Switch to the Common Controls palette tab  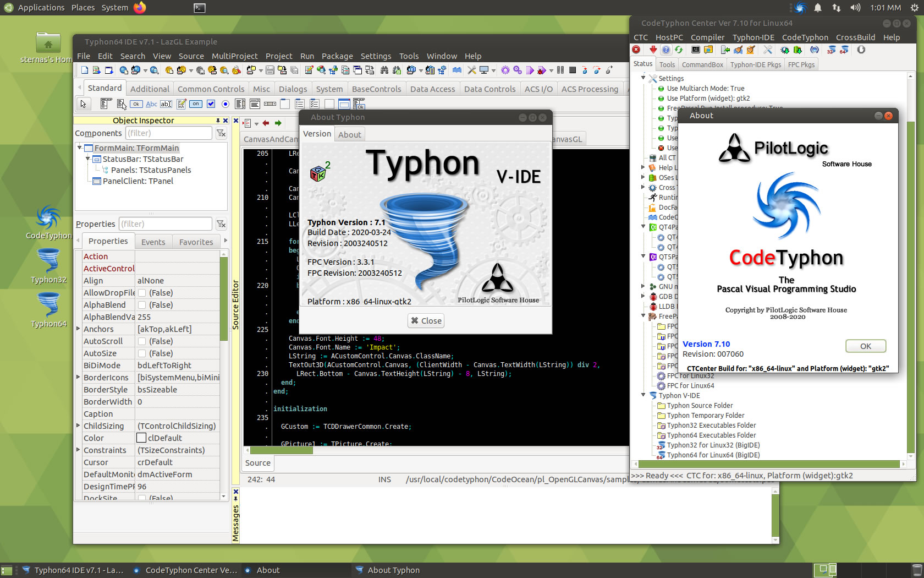pyautogui.click(x=211, y=89)
